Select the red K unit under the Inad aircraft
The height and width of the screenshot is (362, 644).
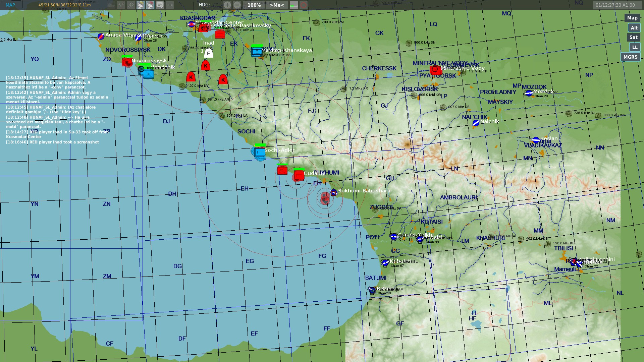point(206,65)
